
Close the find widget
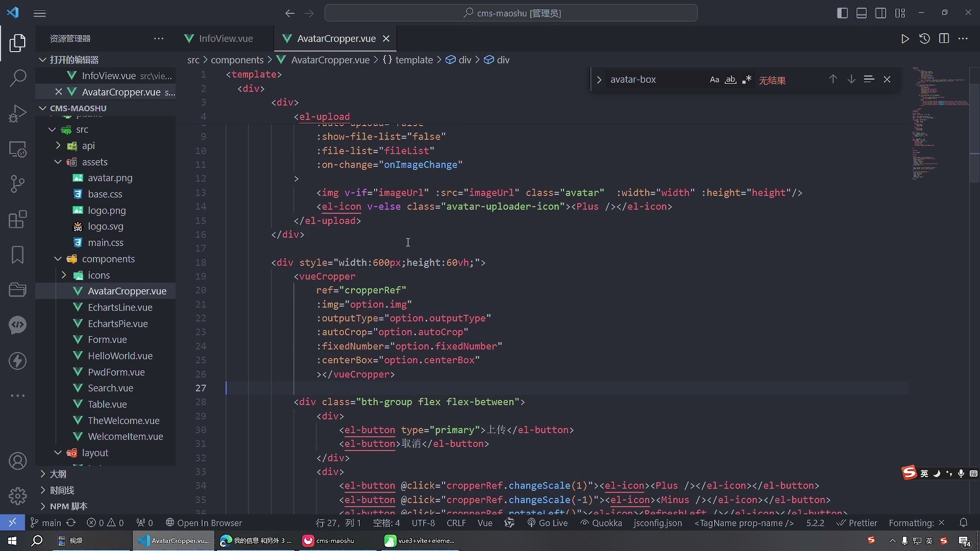click(x=887, y=79)
